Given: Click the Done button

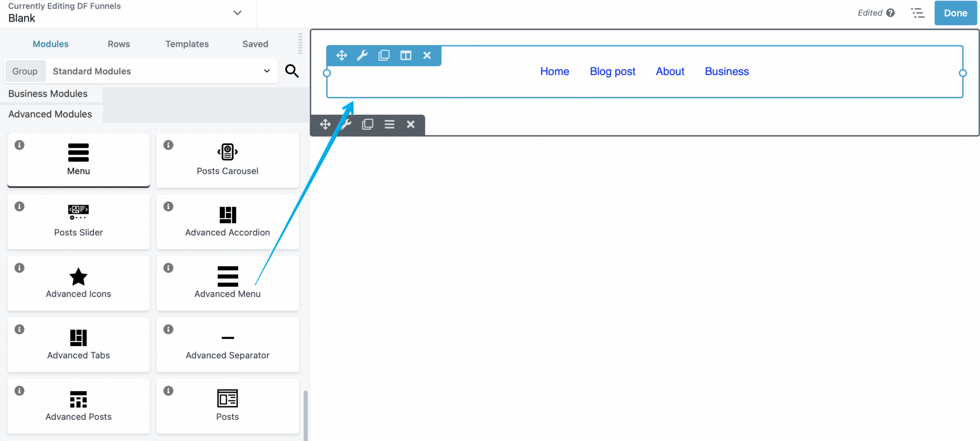Looking at the screenshot, I should 955,13.
